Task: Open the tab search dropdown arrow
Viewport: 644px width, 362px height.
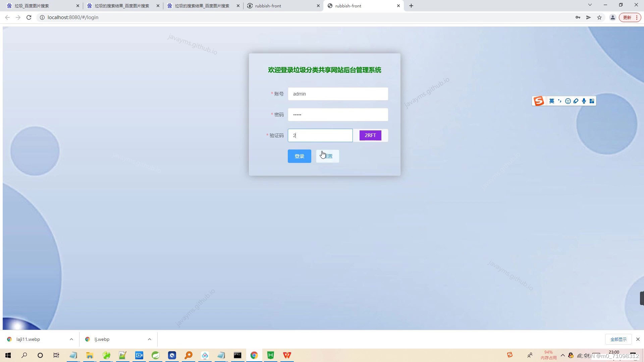Action: pos(590,5)
